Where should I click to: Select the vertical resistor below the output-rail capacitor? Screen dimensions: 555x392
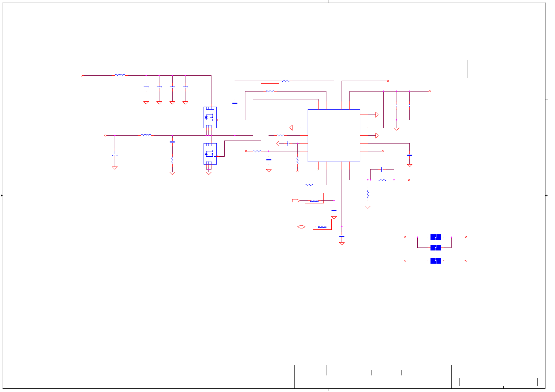[x=172, y=160]
